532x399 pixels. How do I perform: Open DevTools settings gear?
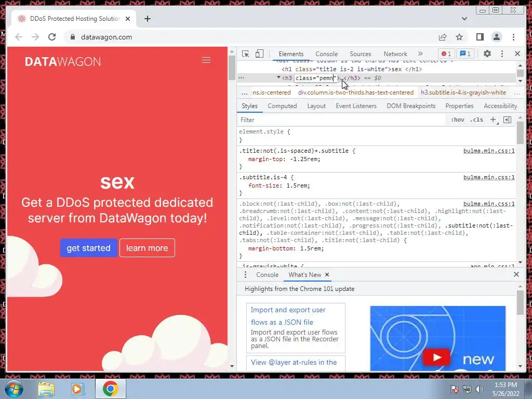coord(487,54)
